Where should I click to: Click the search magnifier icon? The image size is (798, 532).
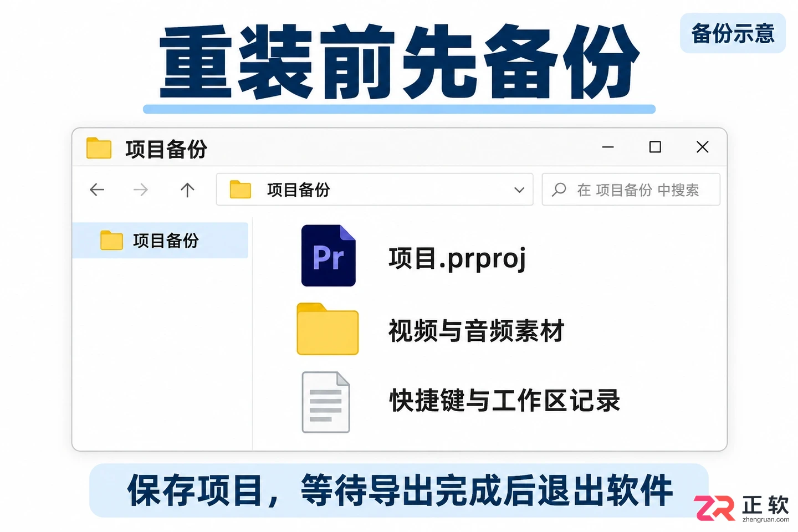[x=559, y=190]
